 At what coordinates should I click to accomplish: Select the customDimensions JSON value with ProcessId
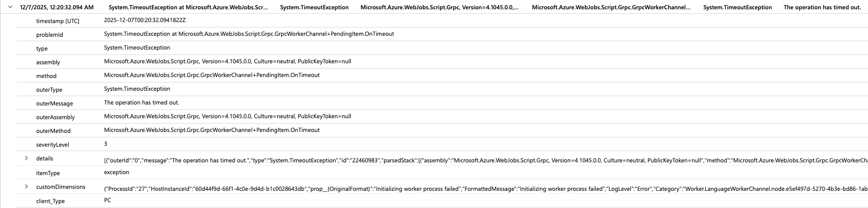click(486, 189)
